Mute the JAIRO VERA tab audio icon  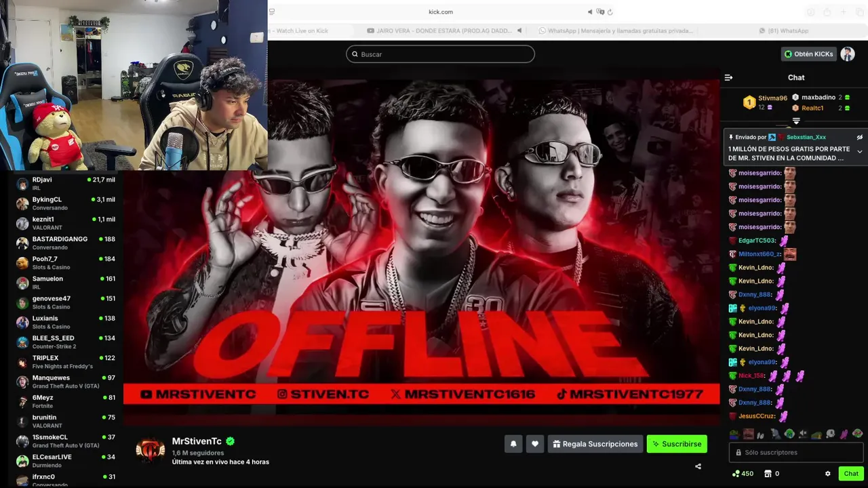click(x=519, y=30)
